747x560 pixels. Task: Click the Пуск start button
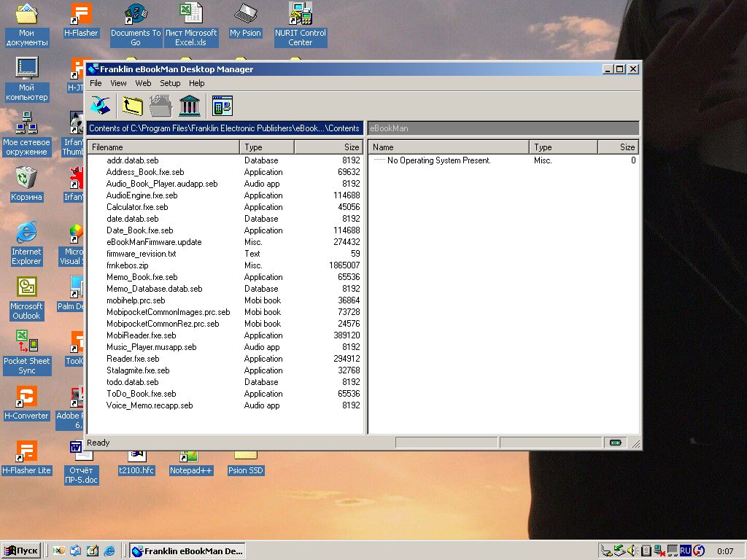pos(21,551)
